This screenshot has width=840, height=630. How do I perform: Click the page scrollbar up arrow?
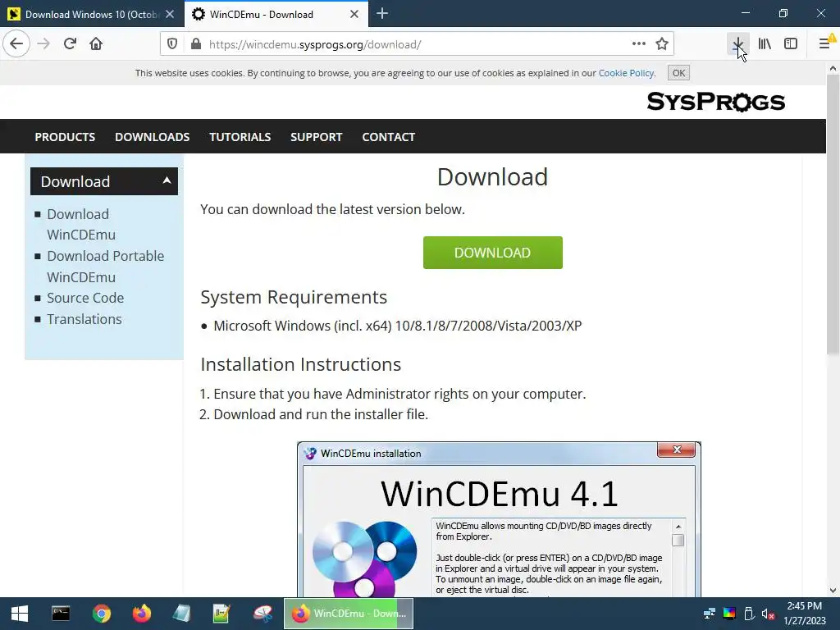(x=833, y=68)
